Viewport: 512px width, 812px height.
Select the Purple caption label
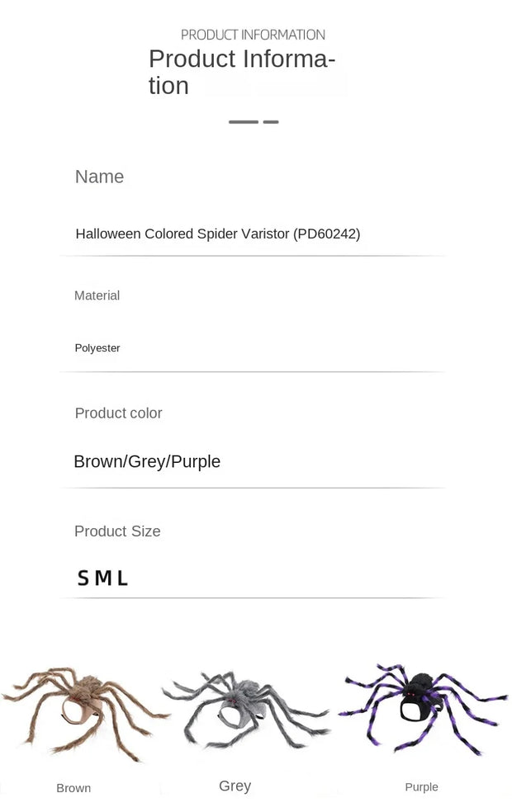click(x=421, y=786)
